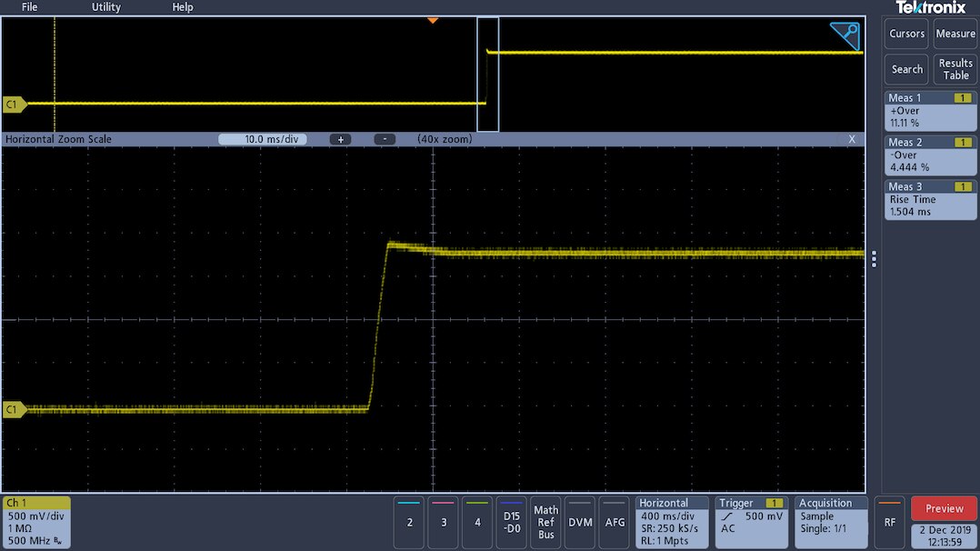980x551 pixels.
Task: Open the Horizontal settings badge
Action: [672, 522]
